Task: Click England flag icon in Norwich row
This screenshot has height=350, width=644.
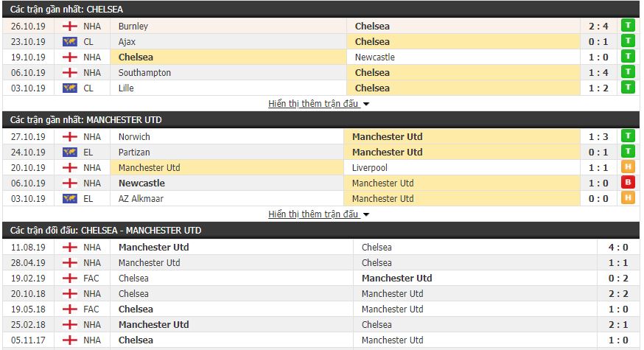Action: (x=70, y=136)
